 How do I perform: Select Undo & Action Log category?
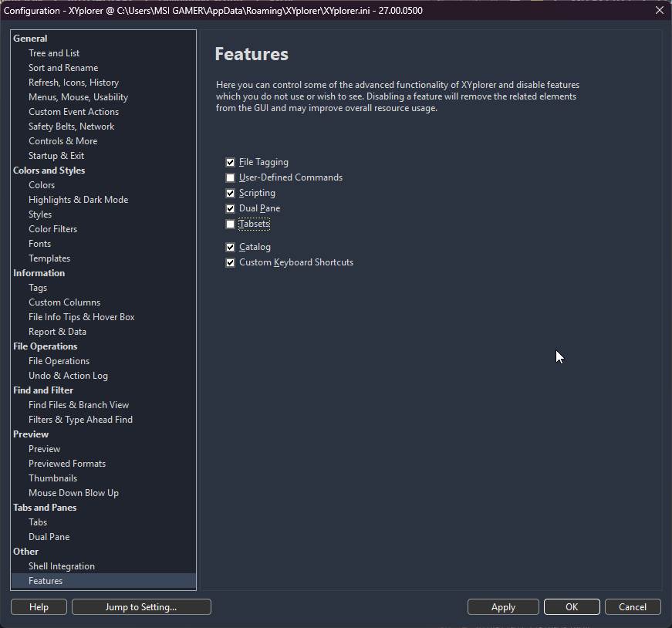pos(68,376)
